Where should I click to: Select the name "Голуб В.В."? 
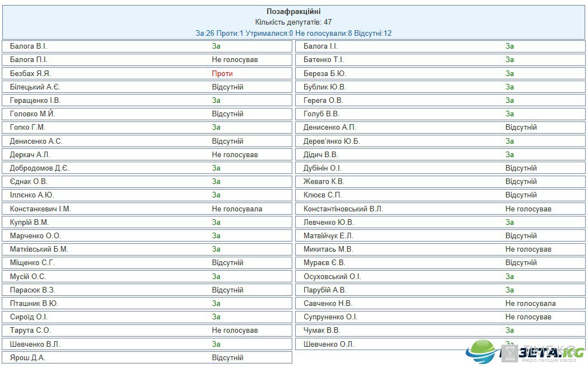tap(321, 114)
